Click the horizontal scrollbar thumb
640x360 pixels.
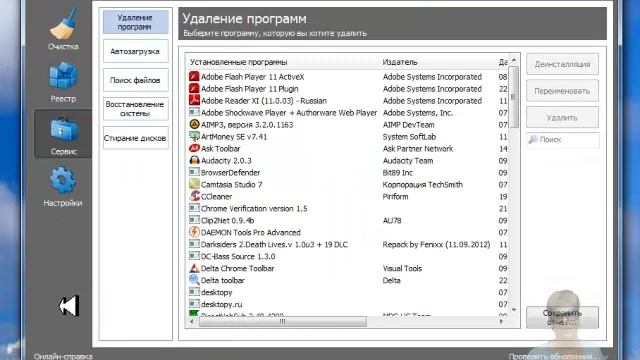tap(282, 322)
